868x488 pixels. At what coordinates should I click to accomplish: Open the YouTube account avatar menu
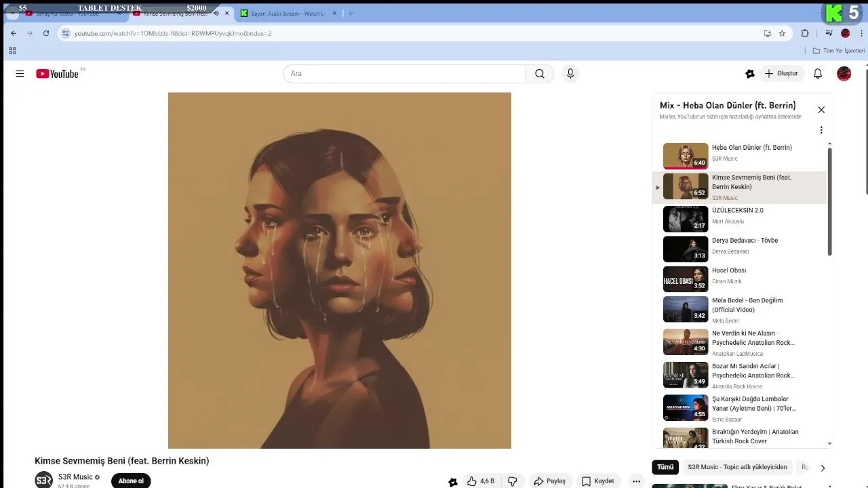(x=844, y=74)
